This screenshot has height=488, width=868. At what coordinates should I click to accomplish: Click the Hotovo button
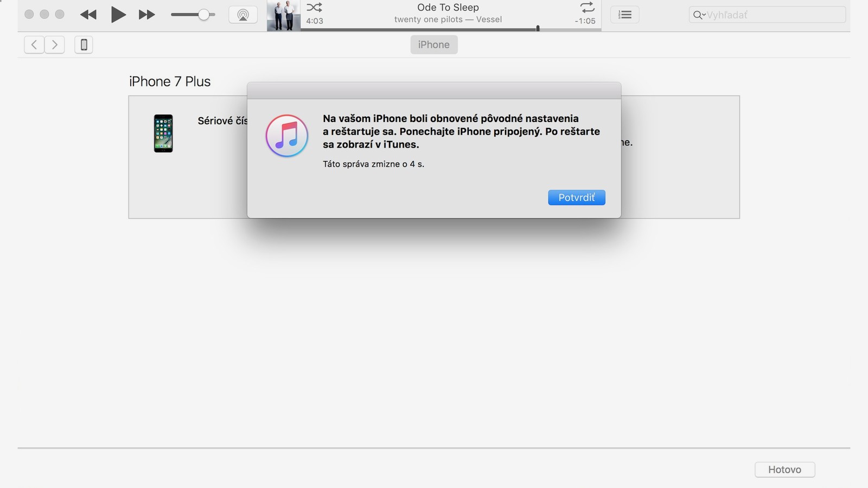tap(784, 470)
